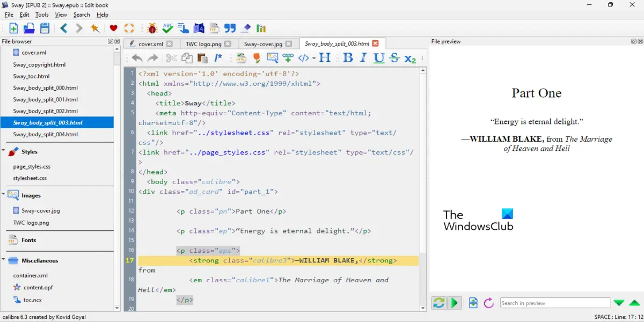
Task: Find next match with the green down arrow
Action: click(x=619, y=303)
